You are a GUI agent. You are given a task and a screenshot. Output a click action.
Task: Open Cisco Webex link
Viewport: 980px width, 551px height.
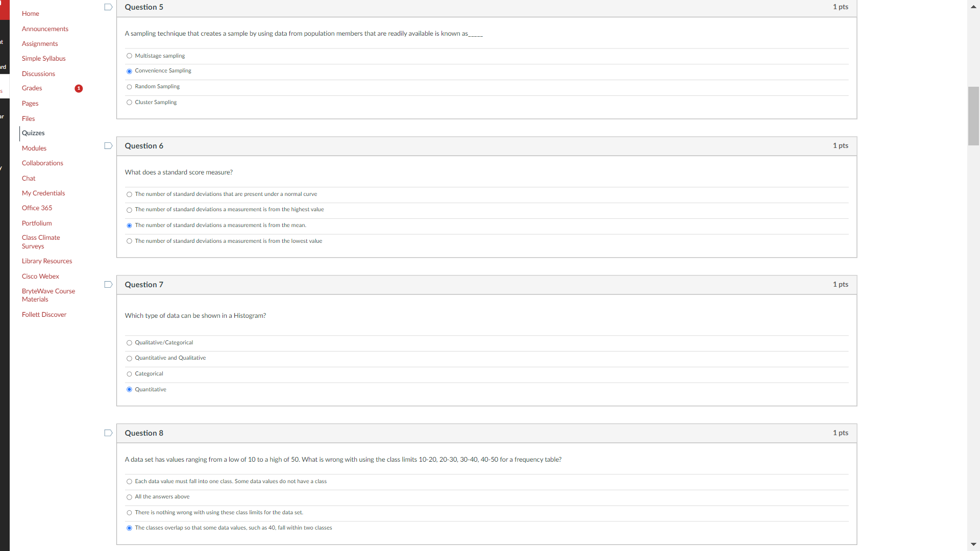point(40,277)
